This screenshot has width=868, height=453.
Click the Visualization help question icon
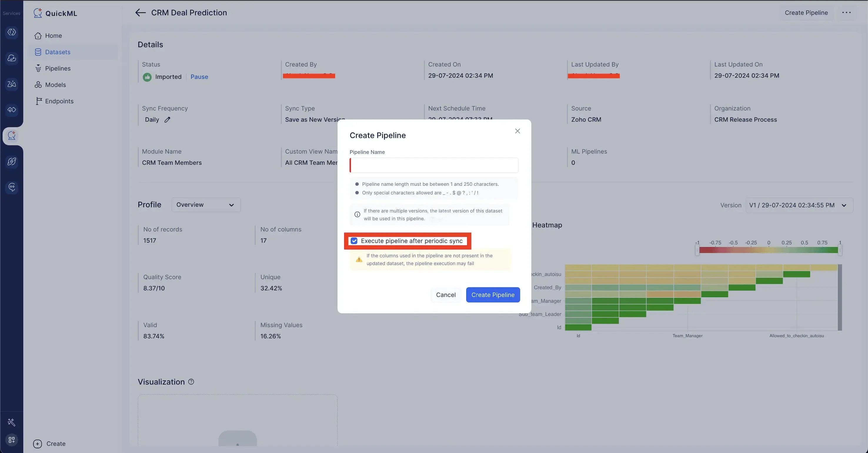191,382
